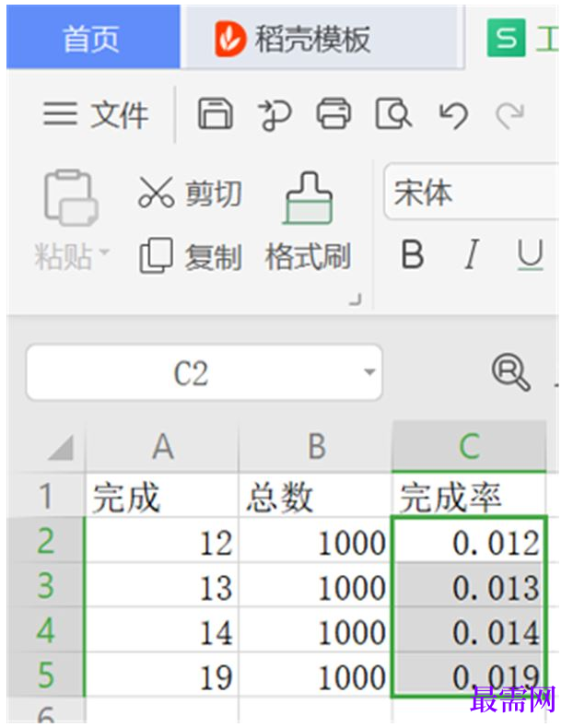Select row 3 header
This screenshot has height=728, width=573.
[45, 585]
